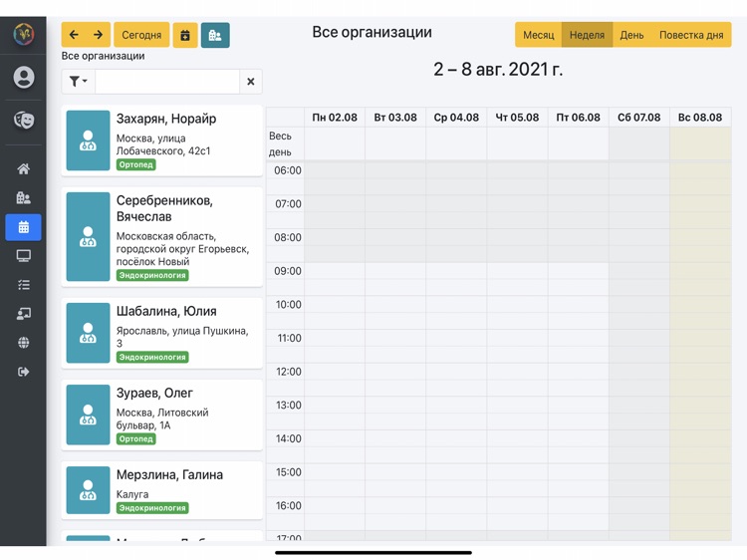Click Эндокринология tag under Шабалина

point(152,357)
